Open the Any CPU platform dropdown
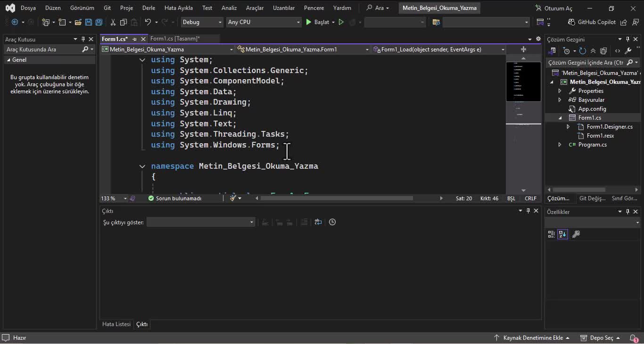Image resolution: width=644 pixels, height=344 pixels. click(x=264, y=22)
